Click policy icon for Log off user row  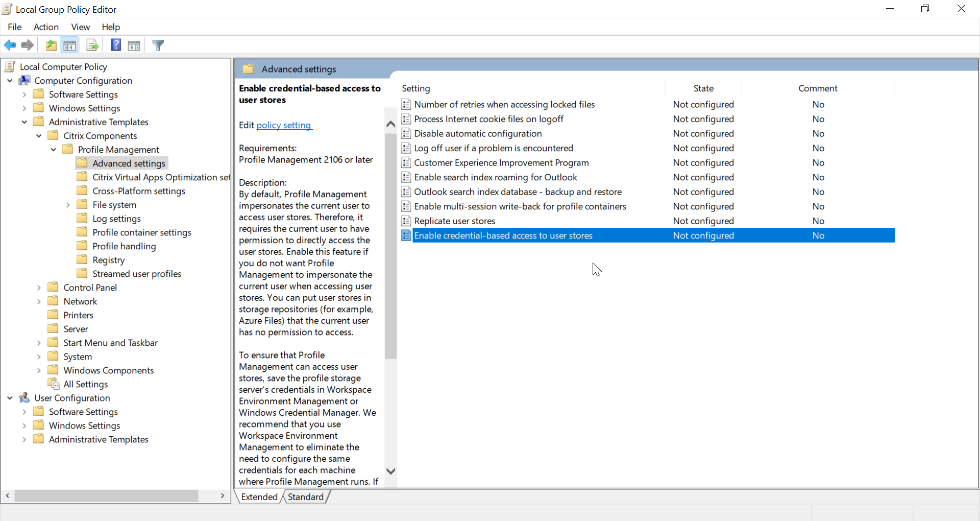406,148
